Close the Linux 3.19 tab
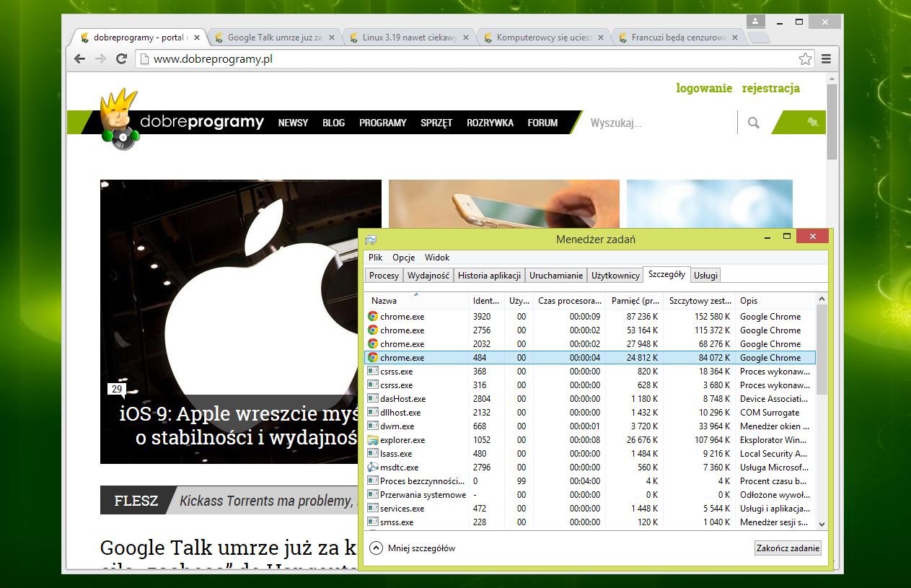 [x=467, y=38]
